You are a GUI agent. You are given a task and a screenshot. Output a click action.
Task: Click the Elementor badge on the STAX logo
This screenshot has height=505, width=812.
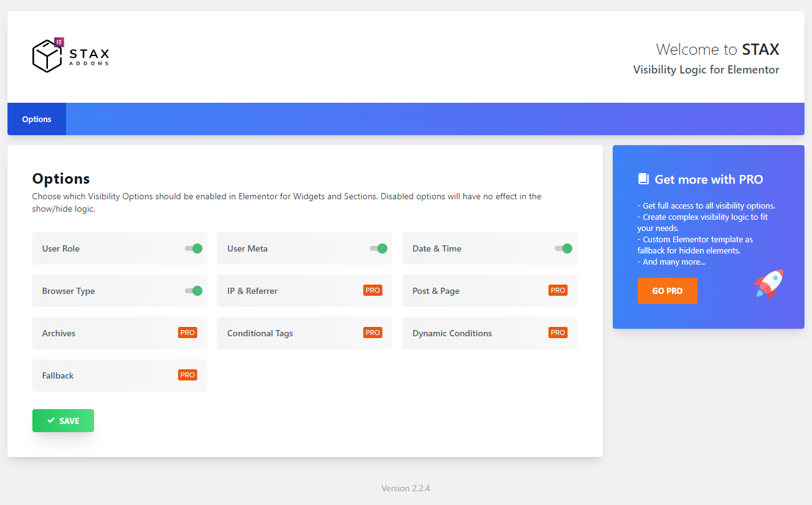coord(59,42)
